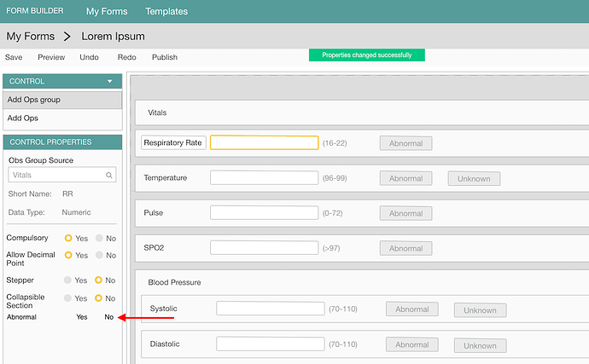Click the Diastolic input field
The width and height of the screenshot is (589, 364).
click(271, 344)
